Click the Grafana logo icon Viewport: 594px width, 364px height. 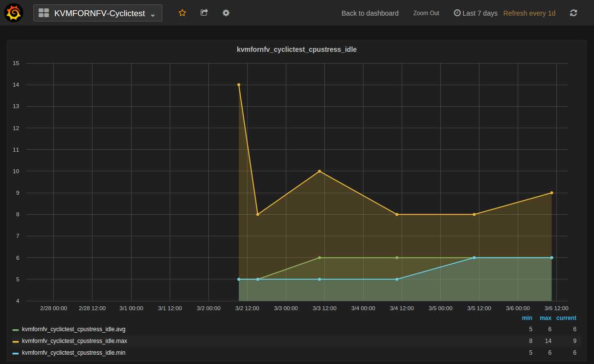14,13
